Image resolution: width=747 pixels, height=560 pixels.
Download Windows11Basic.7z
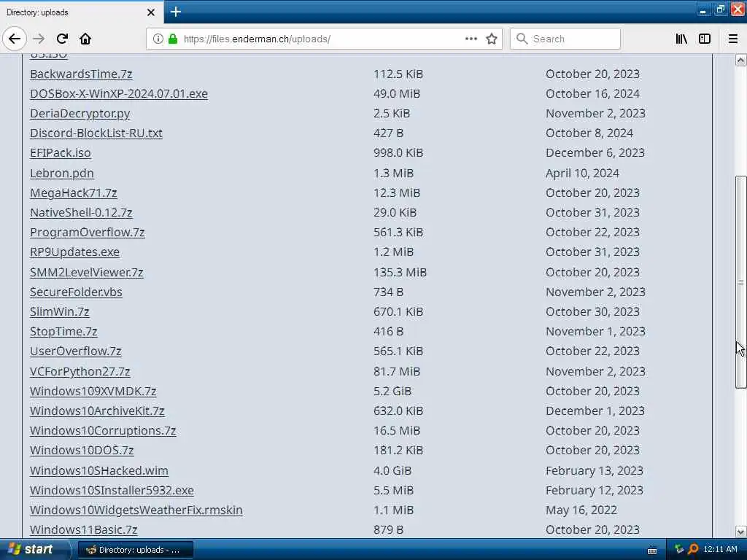(x=83, y=529)
